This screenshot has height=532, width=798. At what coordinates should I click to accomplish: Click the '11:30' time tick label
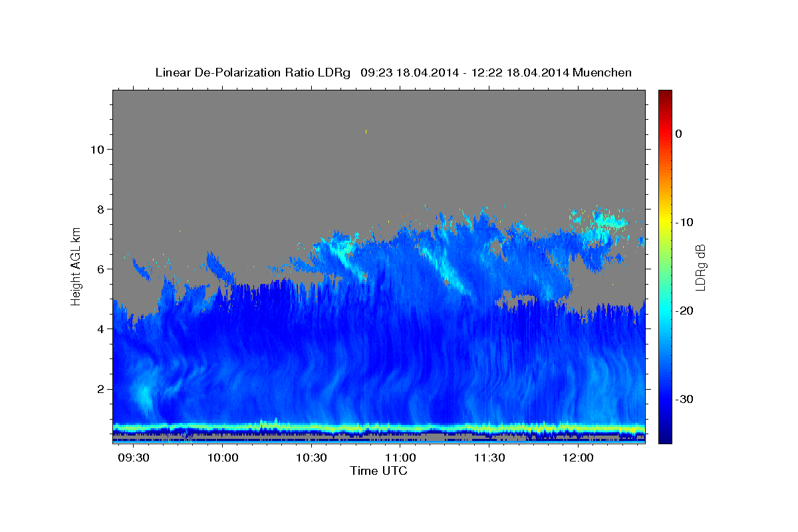tap(489, 459)
